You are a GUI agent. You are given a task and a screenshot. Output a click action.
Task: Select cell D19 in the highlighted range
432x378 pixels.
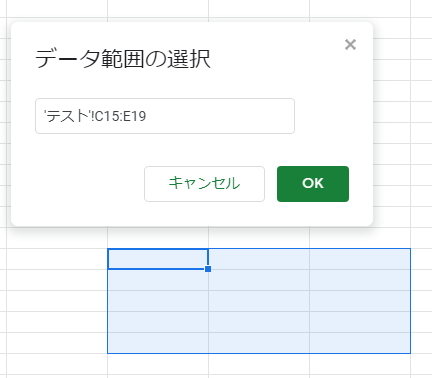(x=259, y=343)
